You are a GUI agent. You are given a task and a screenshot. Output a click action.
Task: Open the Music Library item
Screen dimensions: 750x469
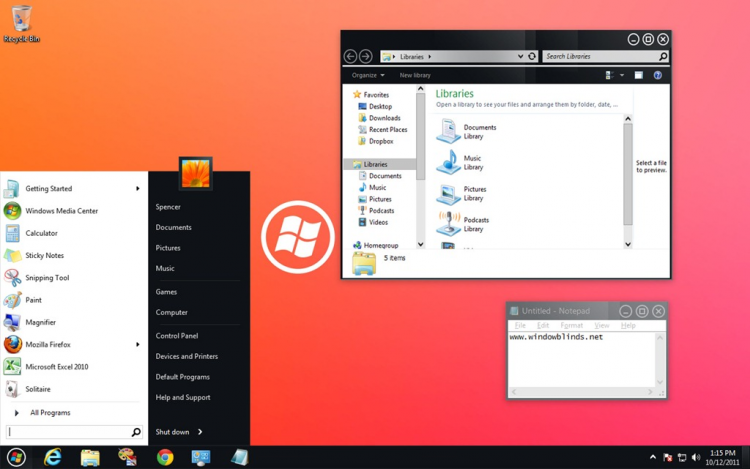coord(460,162)
